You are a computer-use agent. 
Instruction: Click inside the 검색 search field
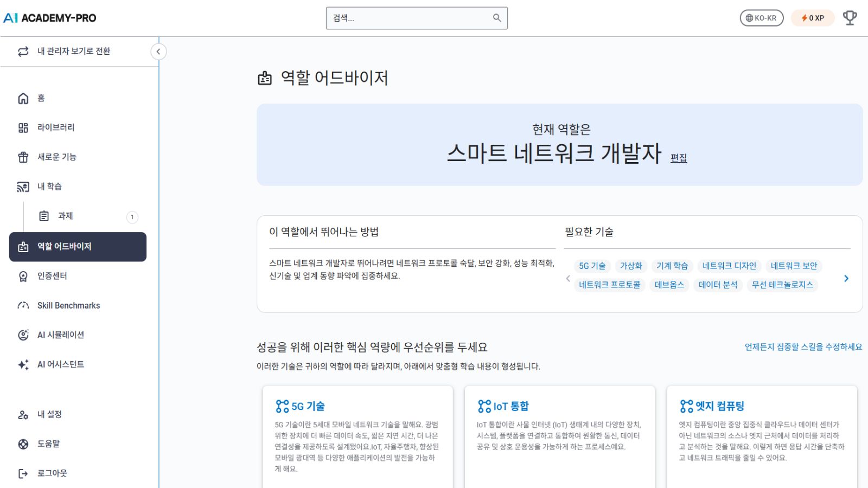pyautogui.click(x=417, y=18)
